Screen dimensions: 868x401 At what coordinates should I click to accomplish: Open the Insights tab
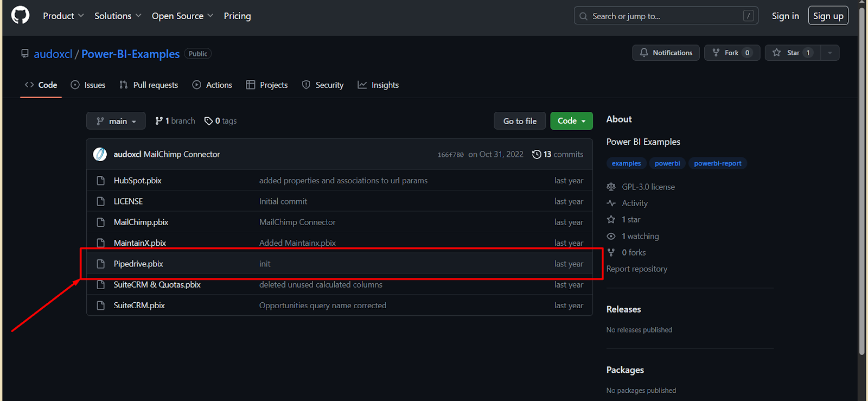378,85
